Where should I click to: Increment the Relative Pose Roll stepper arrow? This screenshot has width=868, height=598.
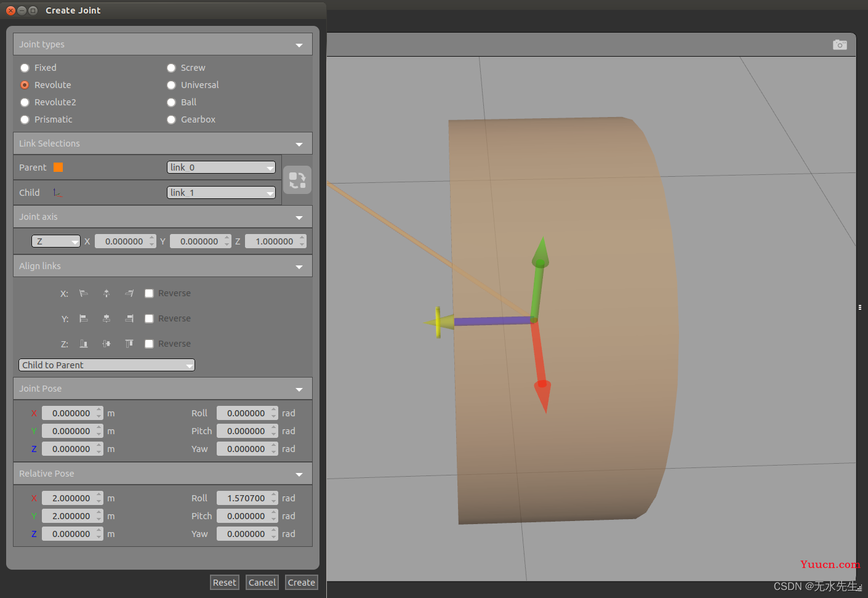tap(274, 495)
